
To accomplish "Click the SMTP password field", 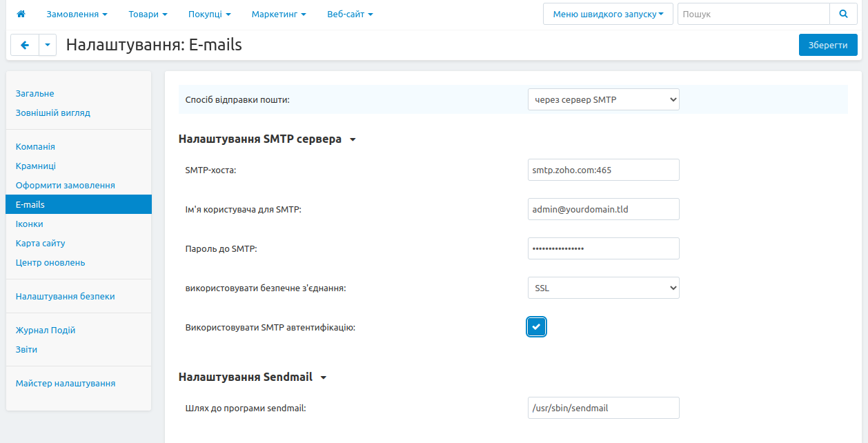I will click(x=603, y=248).
